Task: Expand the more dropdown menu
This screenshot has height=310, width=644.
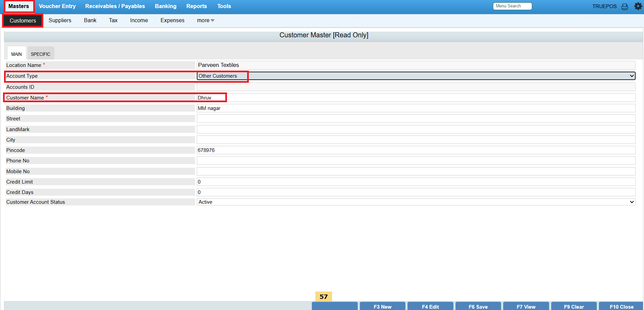Action: click(x=205, y=21)
